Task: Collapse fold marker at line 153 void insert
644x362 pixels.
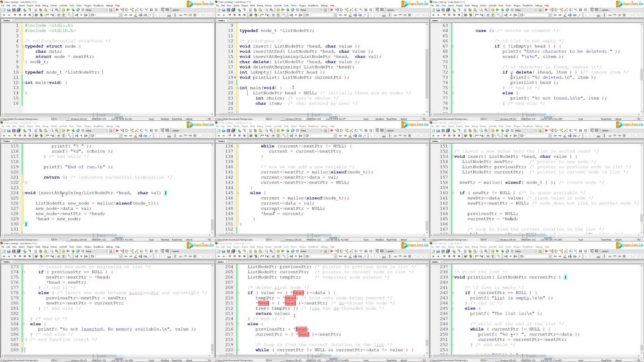Action: coord(453,157)
